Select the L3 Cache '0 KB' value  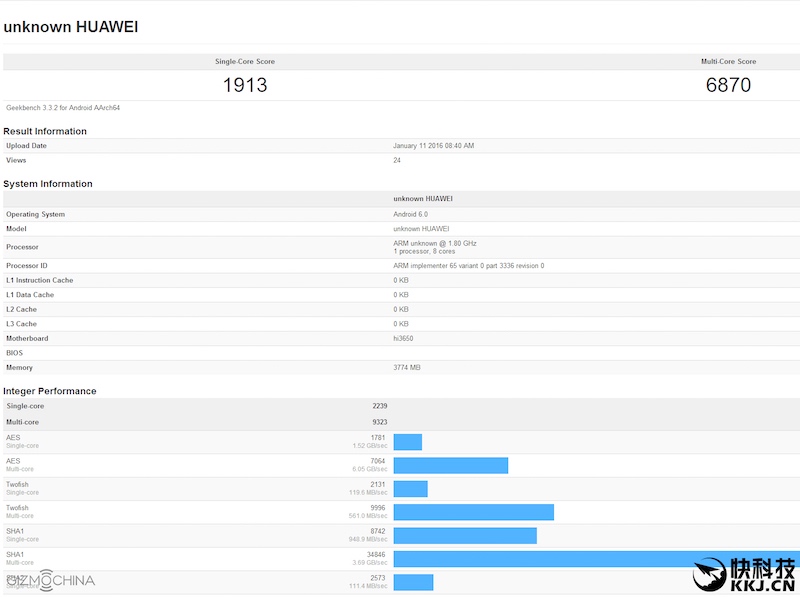click(x=401, y=324)
